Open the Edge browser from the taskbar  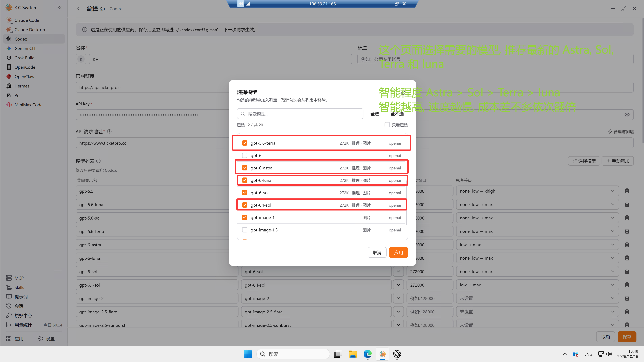367,354
